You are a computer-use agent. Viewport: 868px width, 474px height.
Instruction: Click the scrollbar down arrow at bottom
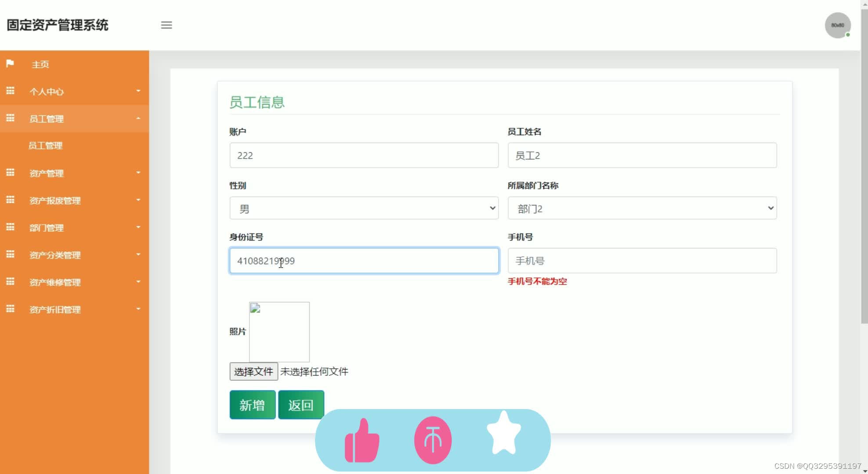pos(864,470)
